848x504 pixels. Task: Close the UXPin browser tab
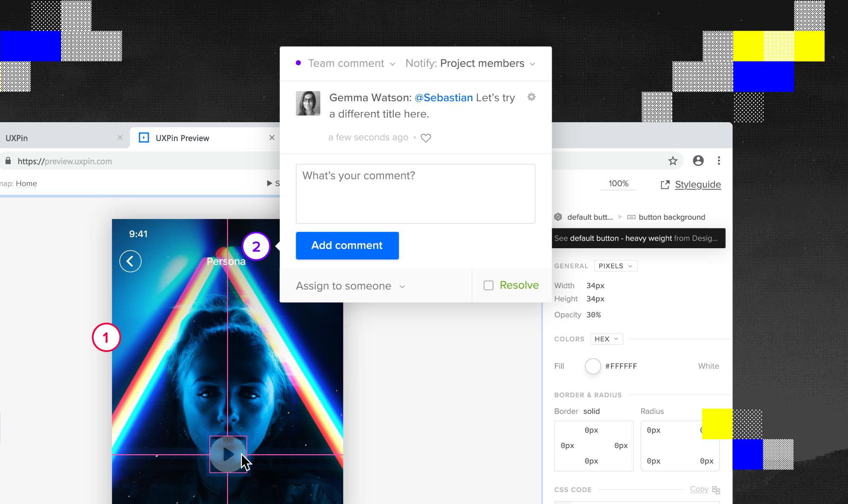[x=120, y=137]
